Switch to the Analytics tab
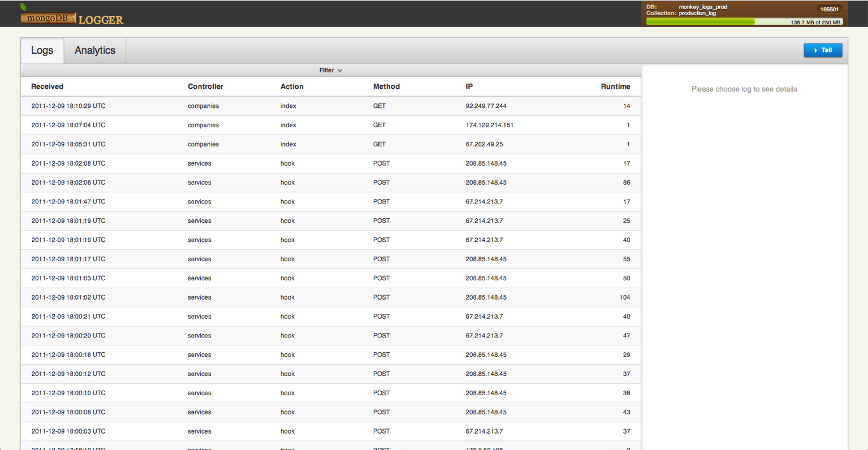 [x=95, y=50]
